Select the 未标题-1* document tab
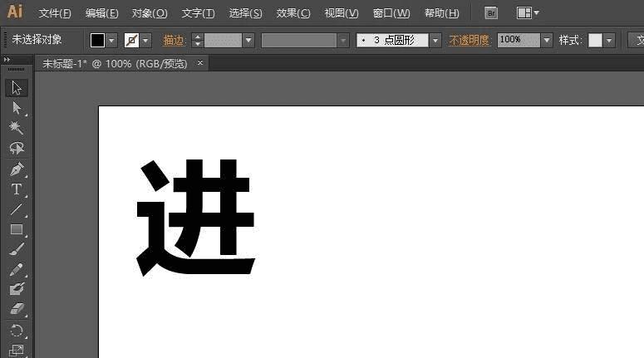 point(115,64)
